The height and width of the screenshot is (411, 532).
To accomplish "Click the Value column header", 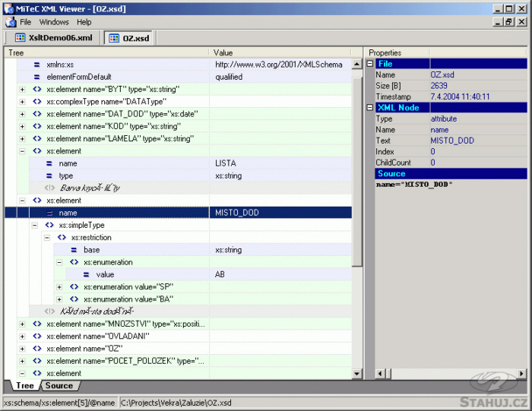I will coord(280,52).
